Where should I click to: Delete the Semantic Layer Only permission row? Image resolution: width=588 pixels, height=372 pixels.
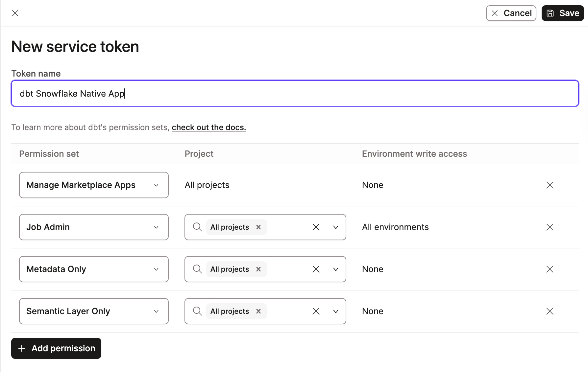pyautogui.click(x=550, y=311)
